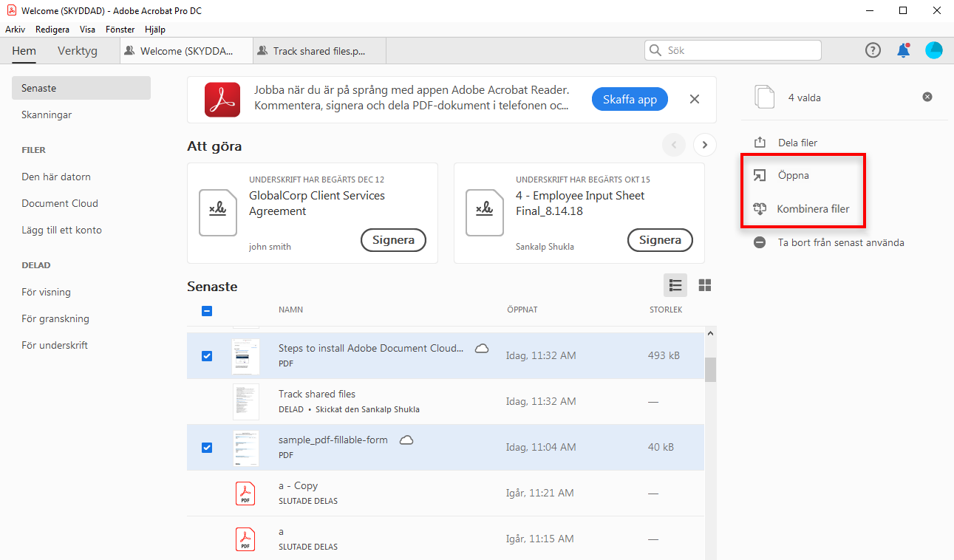Dismiss the Acrobat Reader app banner
The image size is (954, 560).
695,99
